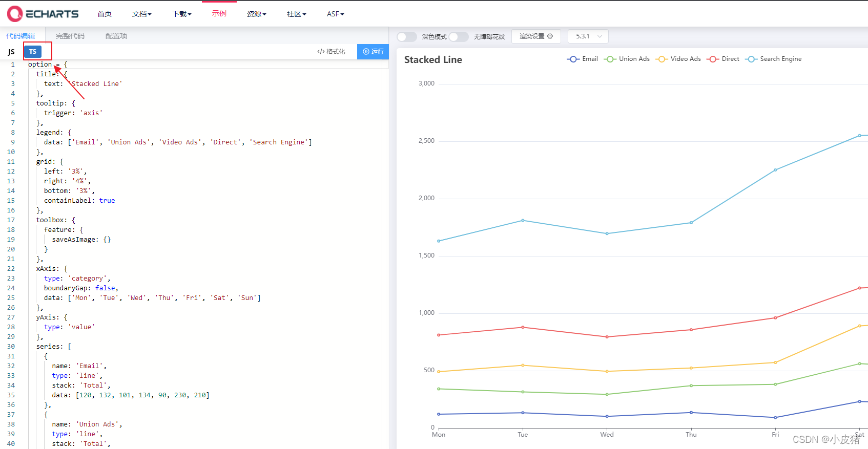Open the 渲染设置 render settings button

536,36
